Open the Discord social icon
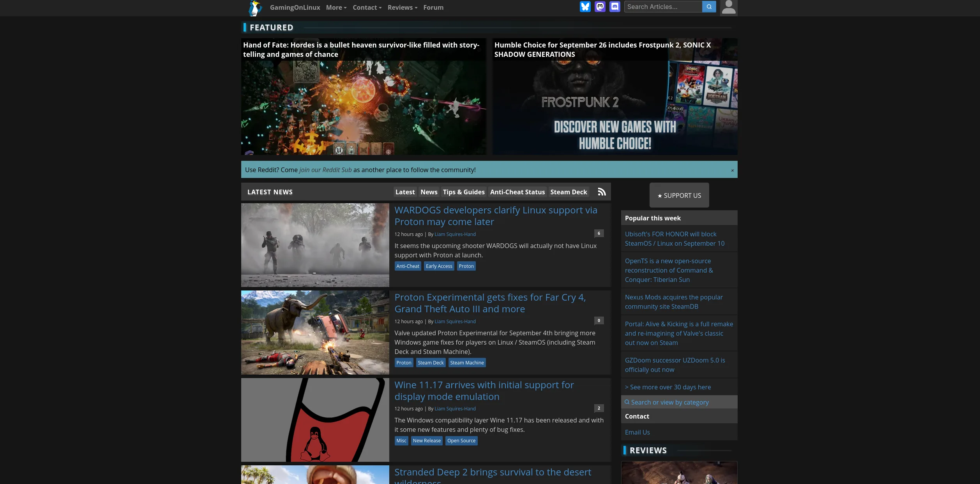 click(x=614, y=7)
